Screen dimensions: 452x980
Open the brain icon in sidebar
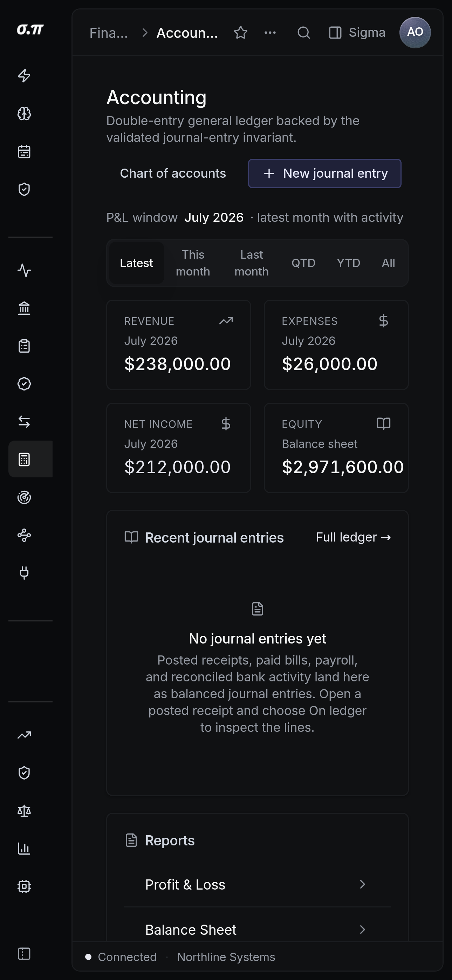point(24,114)
